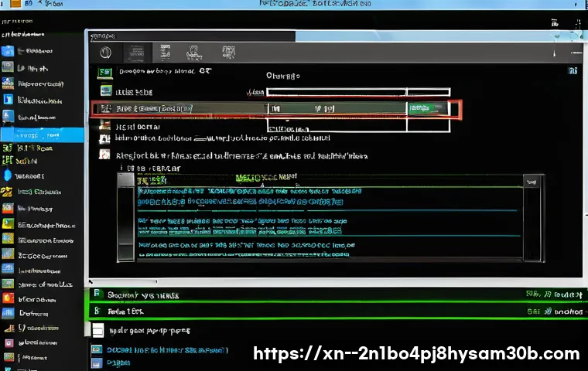588x371 pixels.
Task: Open the xn--2n1bo4pj8hysam30b.com URL link
Action: 416,354
